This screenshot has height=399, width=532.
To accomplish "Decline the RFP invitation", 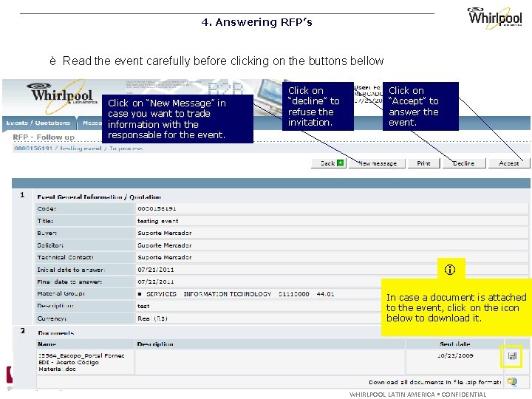I will [x=464, y=163].
